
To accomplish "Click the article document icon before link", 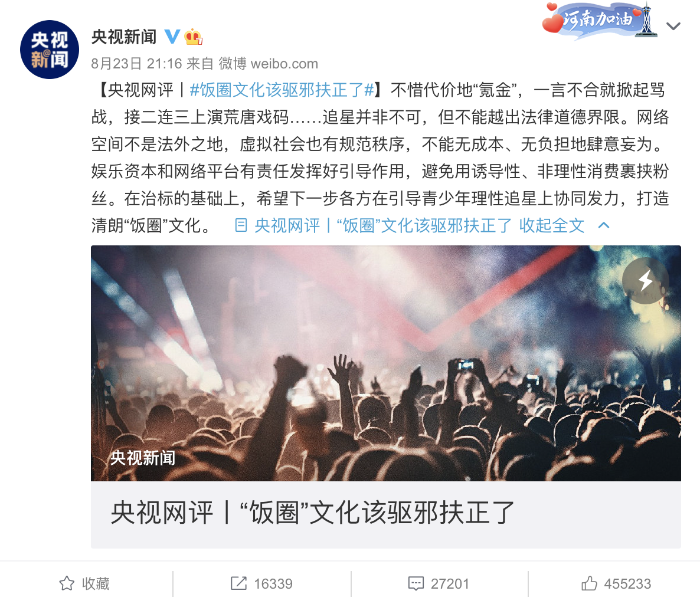I will (241, 225).
